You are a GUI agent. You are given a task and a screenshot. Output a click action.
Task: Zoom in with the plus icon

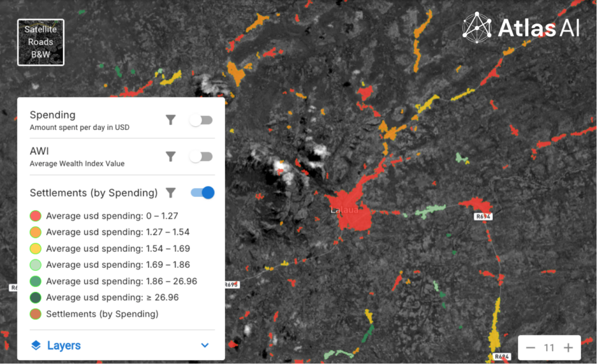click(x=568, y=348)
